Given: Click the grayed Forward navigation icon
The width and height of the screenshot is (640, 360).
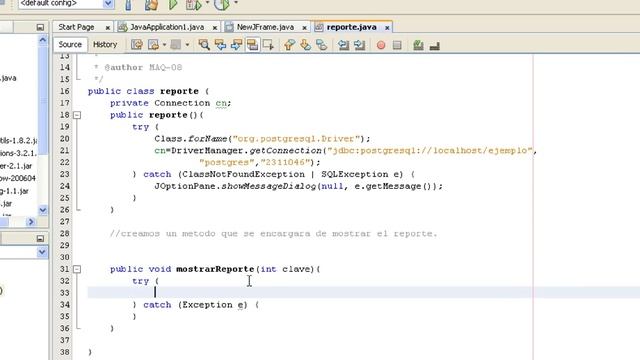Looking at the screenshot, I should tap(176, 45).
